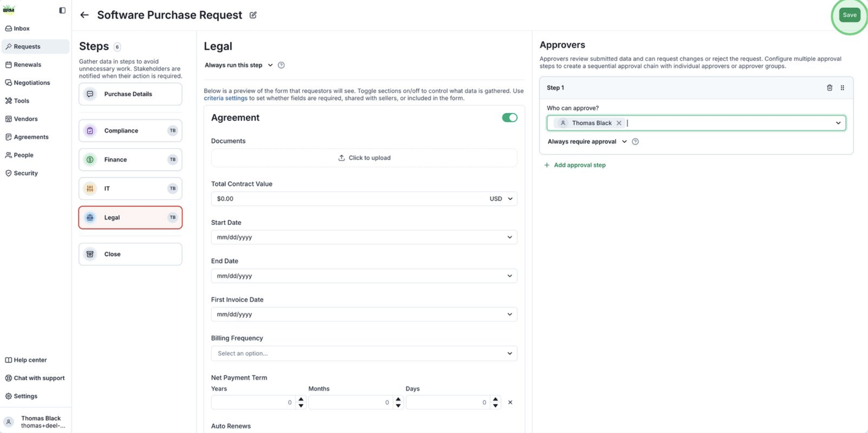Open the USD currency dropdown
Viewport: 868px width, 433px height.
pyautogui.click(x=501, y=198)
